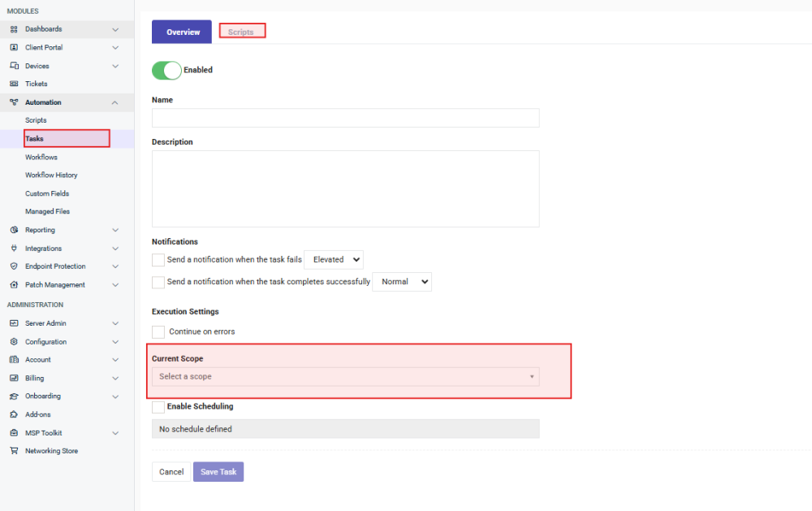Click the Account building icon
The height and width of the screenshot is (511, 812).
(14, 359)
